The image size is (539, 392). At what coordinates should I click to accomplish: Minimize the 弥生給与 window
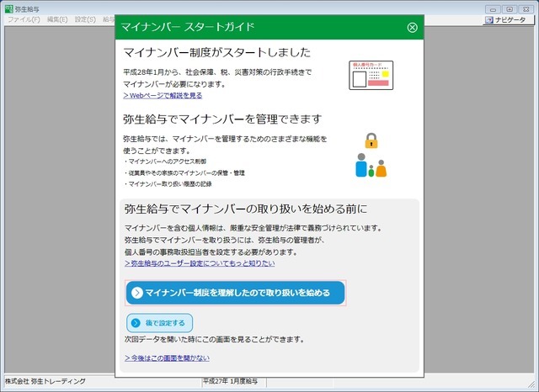[x=493, y=9]
